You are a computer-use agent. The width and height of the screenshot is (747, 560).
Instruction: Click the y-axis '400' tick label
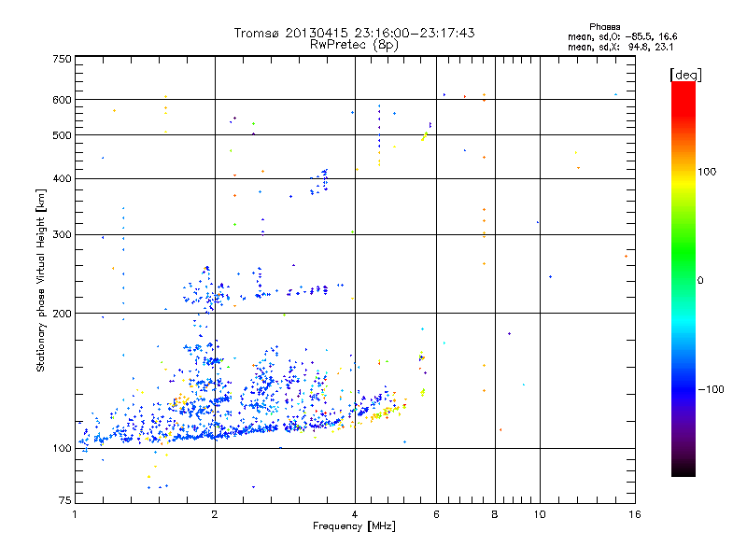pos(62,178)
